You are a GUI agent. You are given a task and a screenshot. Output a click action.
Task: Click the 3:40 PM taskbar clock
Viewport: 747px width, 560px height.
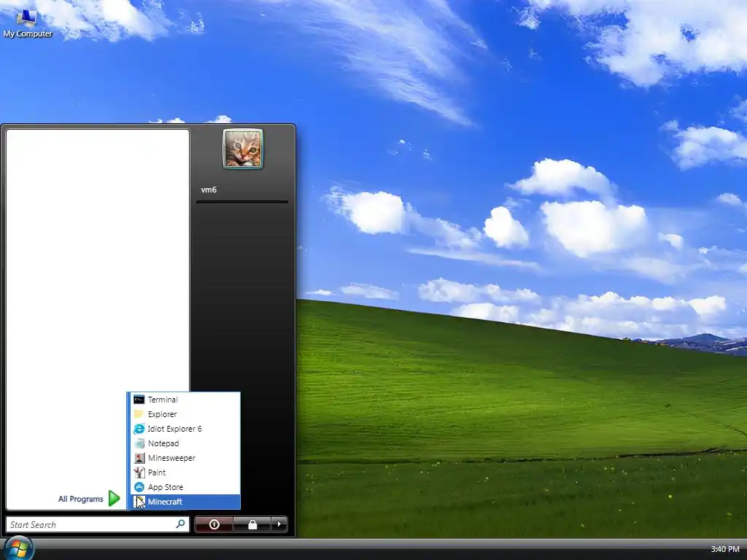[x=725, y=549]
